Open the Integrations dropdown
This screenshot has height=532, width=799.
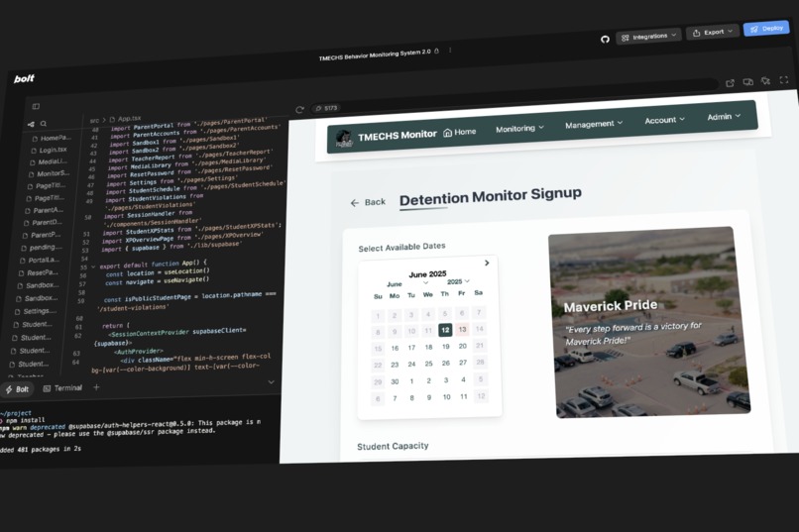click(x=648, y=36)
